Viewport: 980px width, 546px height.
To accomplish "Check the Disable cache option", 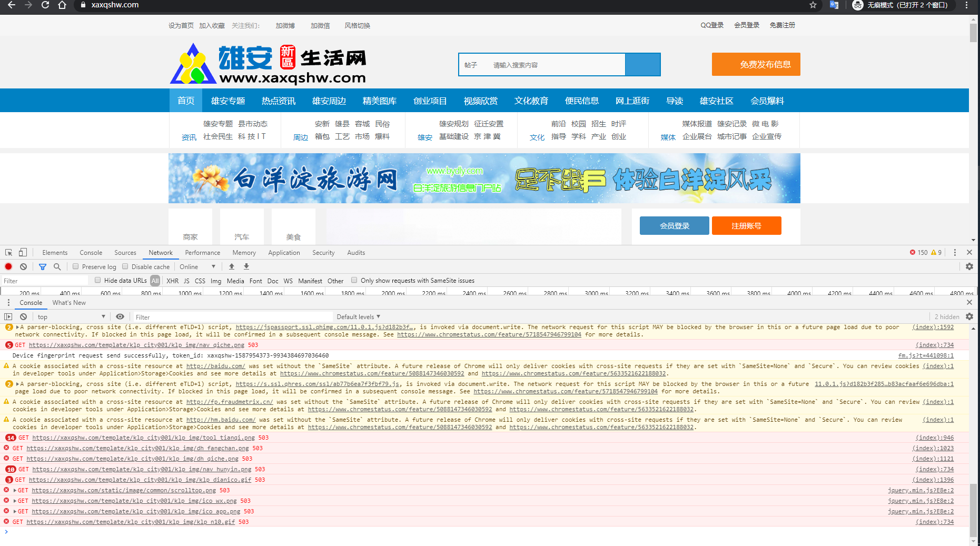I will click(x=125, y=267).
